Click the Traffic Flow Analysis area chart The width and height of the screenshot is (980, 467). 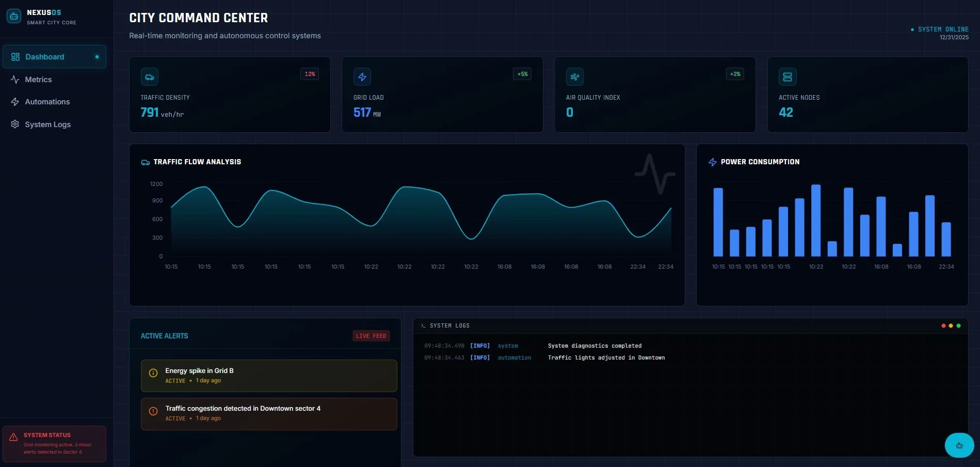(x=421, y=221)
